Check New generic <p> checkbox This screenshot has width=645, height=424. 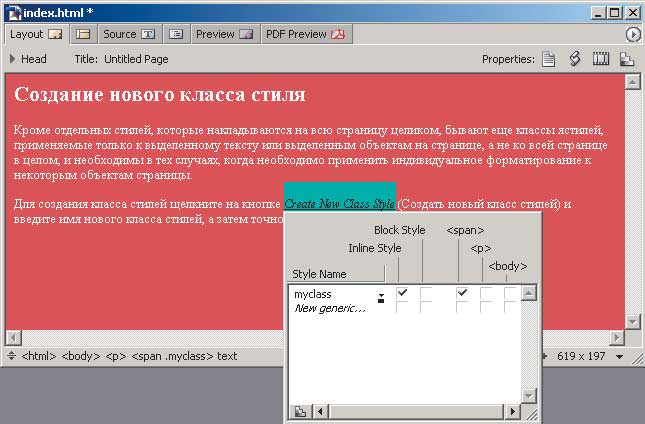click(486, 307)
